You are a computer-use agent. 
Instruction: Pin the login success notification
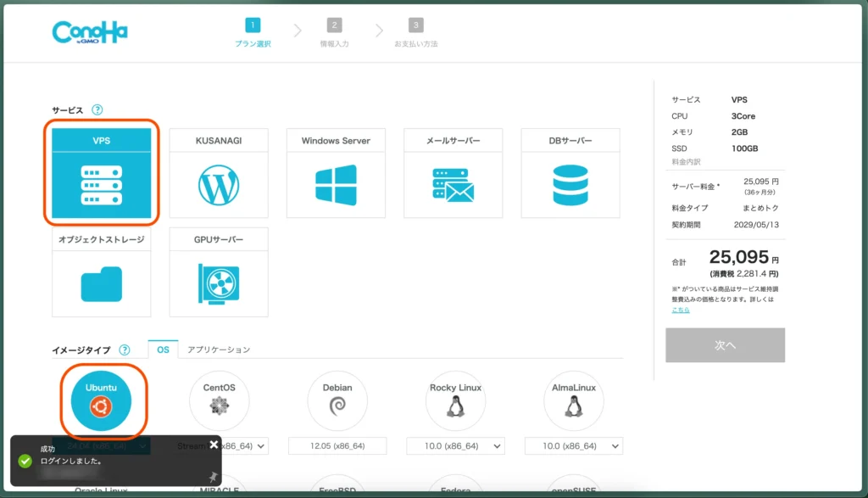coord(213,477)
